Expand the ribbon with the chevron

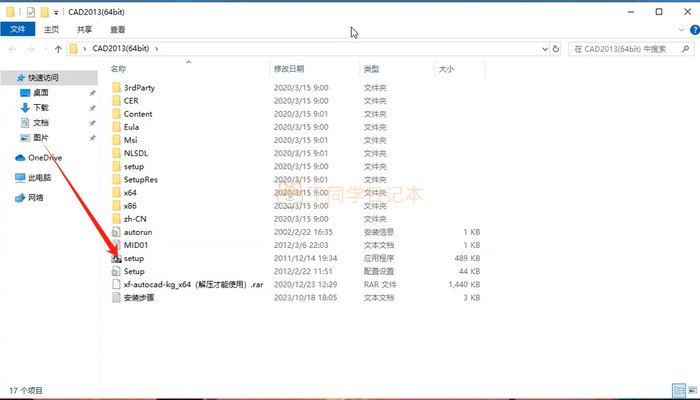click(x=681, y=30)
